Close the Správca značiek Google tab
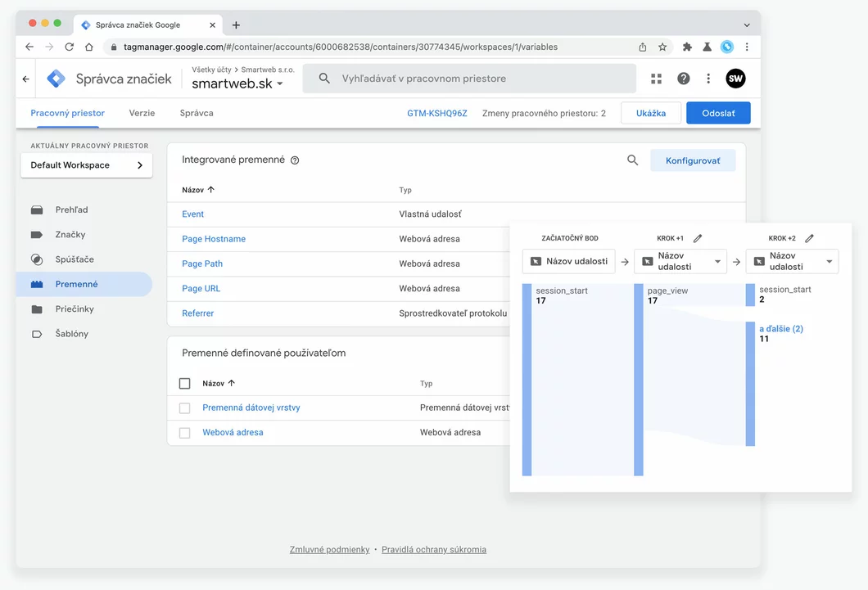Image resolution: width=868 pixels, height=590 pixels. pyautogui.click(x=213, y=25)
